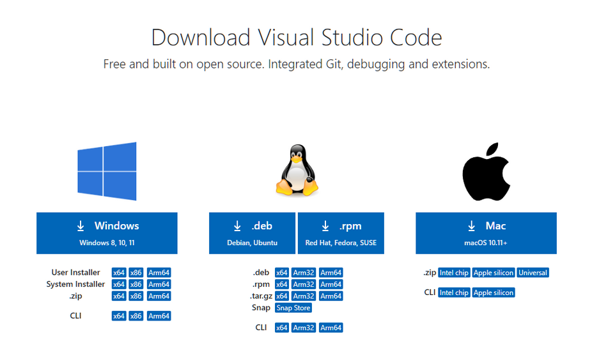This screenshot has height=364, width=608.
Task: Select x64 for Windows CLI
Action: 119,316
